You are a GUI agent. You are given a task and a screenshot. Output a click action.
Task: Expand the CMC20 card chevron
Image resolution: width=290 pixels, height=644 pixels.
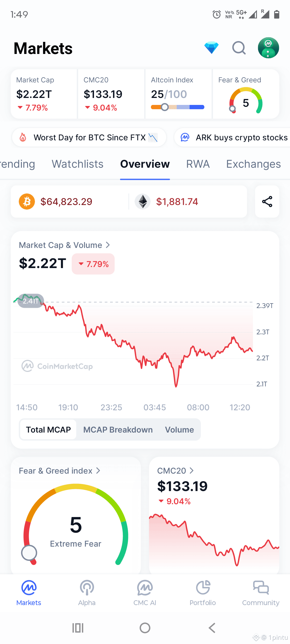(191, 470)
